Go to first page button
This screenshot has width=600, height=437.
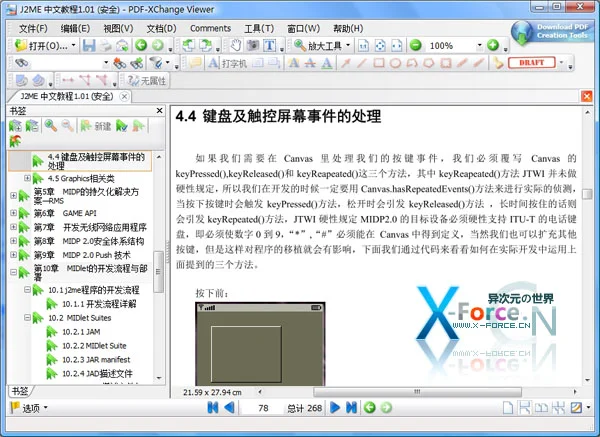213,408
